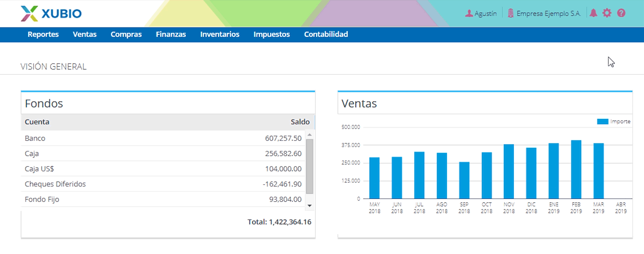Select the Cheques Diferidos account row
The image size is (644, 254).
(x=163, y=184)
